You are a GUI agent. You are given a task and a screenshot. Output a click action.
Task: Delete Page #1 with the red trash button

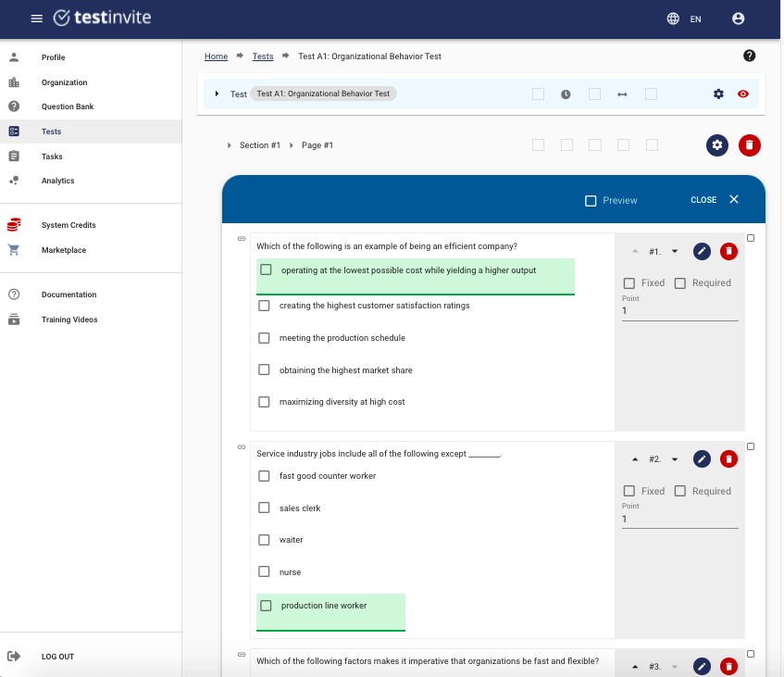[750, 145]
